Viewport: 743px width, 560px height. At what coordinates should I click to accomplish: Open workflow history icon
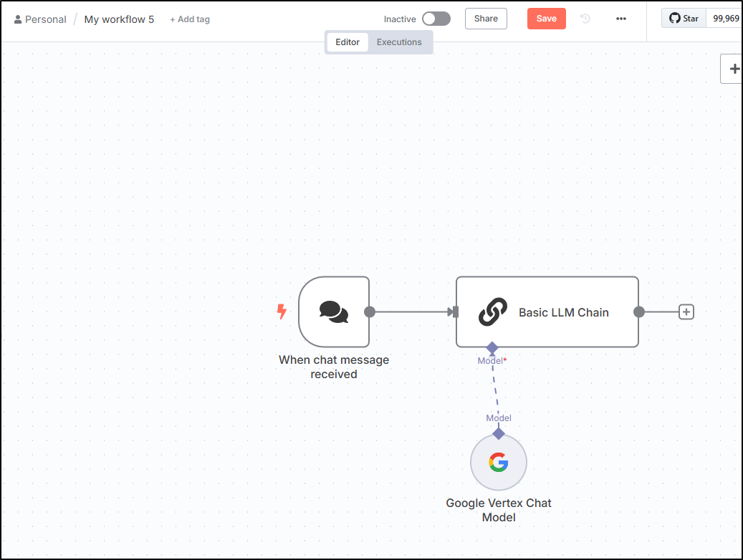point(585,19)
